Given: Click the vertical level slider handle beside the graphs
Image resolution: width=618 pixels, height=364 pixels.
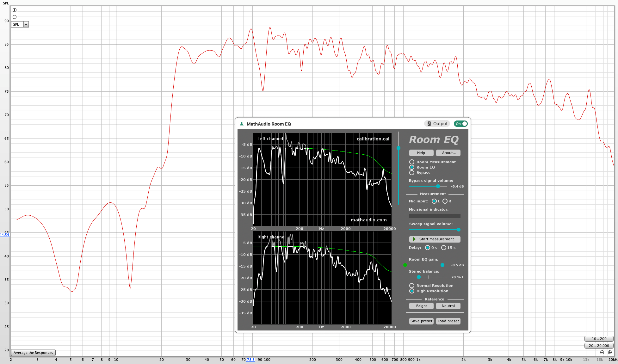Looking at the screenshot, I should [x=399, y=148].
